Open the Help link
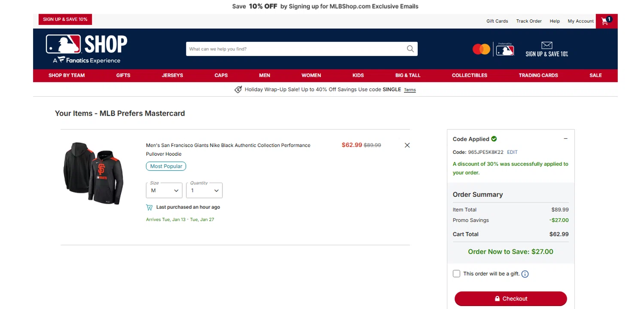644x309 pixels. pos(555,21)
